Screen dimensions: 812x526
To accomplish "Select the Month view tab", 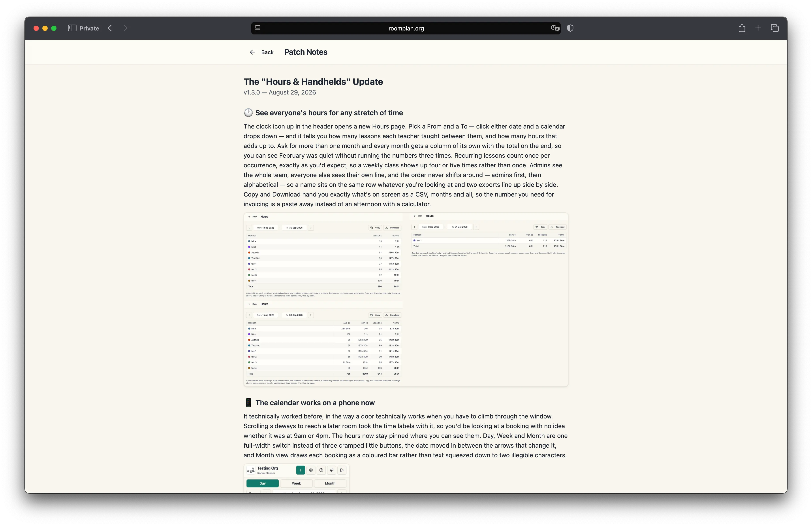I will (330, 483).
